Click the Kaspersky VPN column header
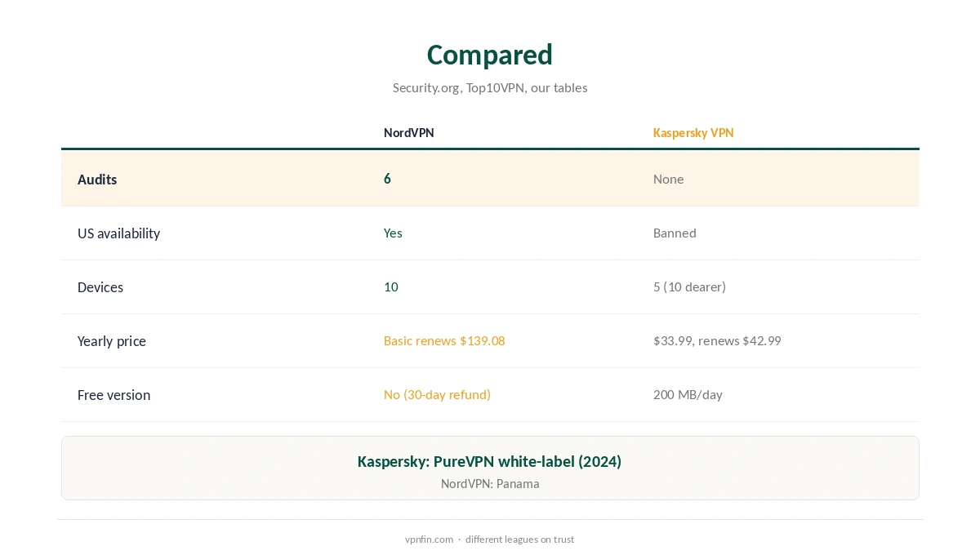 (x=693, y=132)
